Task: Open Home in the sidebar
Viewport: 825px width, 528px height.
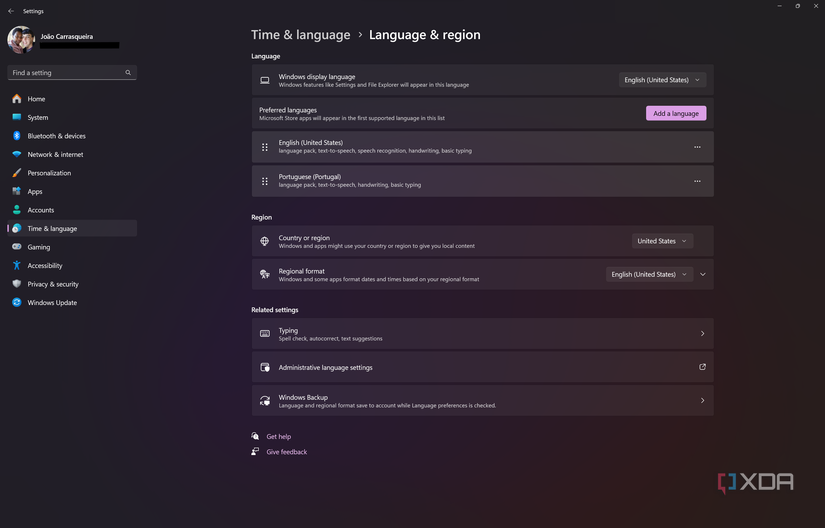Action: pos(72,99)
